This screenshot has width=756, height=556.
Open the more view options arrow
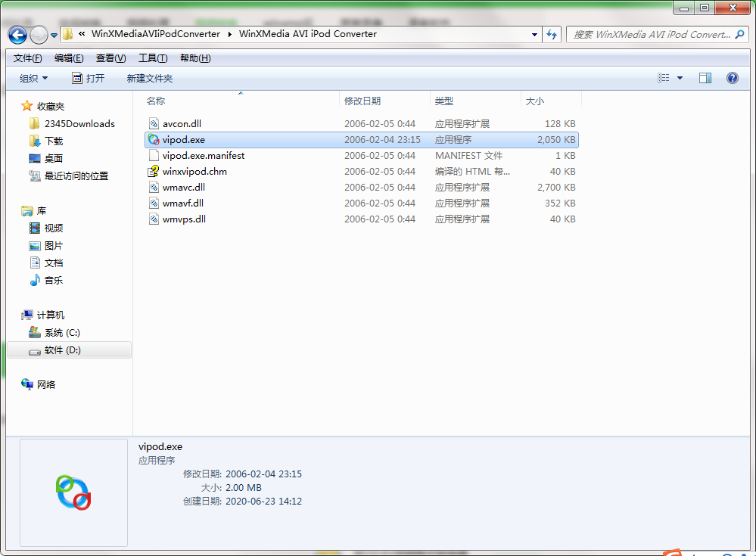pos(680,78)
